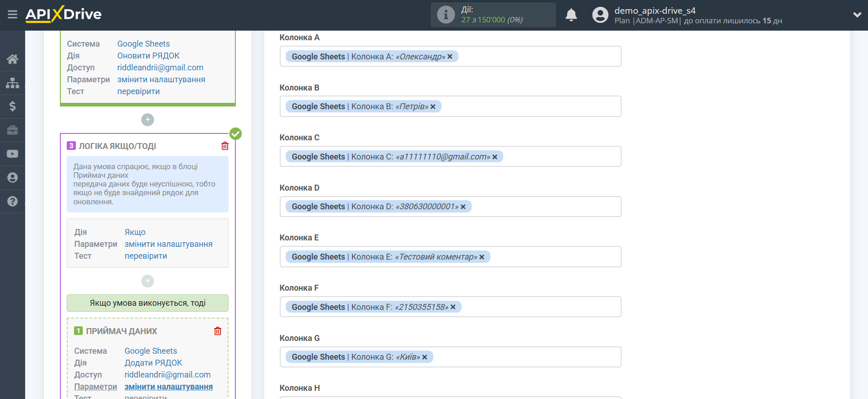Image resolution: width=868 pixels, height=399 pixels.
Task: Open the help question mark icon
Action: tap(12, 202)
